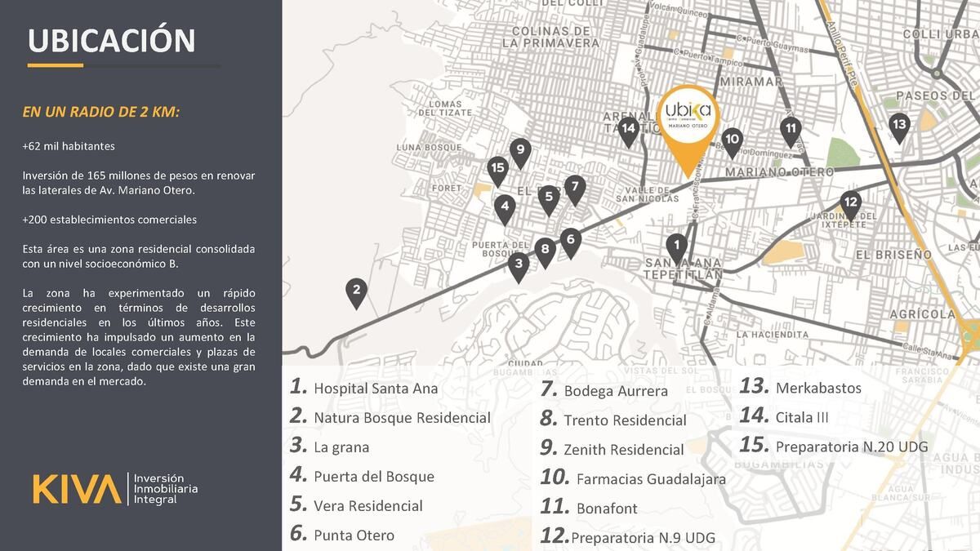Click the MIRAMAR map label

(x=751, y=82)
